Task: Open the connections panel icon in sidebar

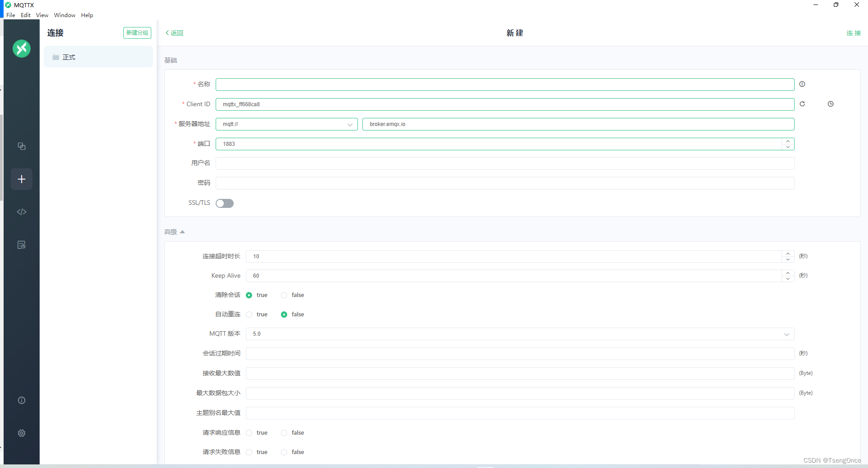Action: [21, 146]
